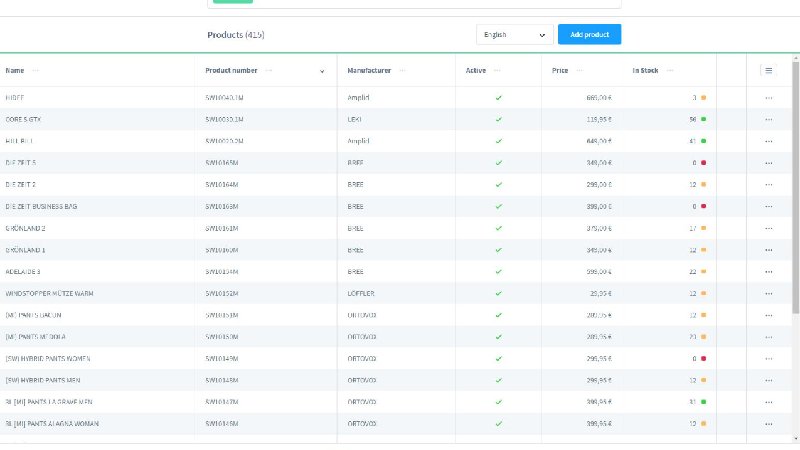Open actions menu for the GRÖNLAND 2 row

point(768,228)
